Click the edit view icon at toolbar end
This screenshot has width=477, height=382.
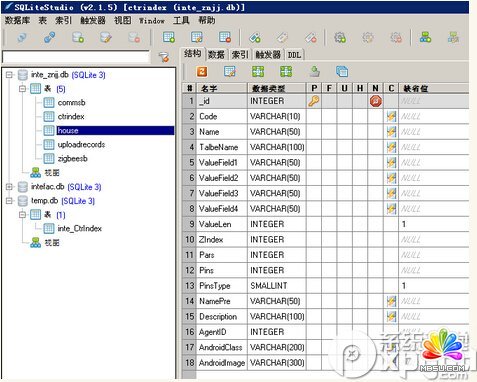[453, 37]
